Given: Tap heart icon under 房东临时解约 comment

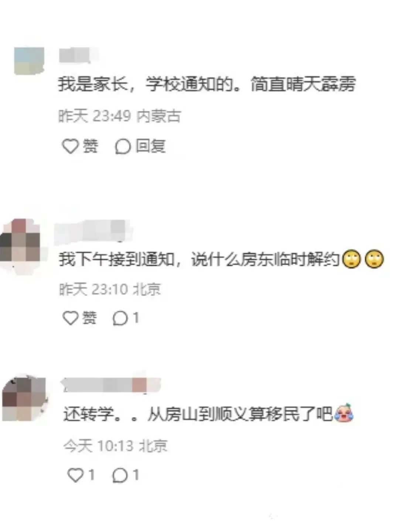Looking at the screenshot, I should tap(70, 318).
